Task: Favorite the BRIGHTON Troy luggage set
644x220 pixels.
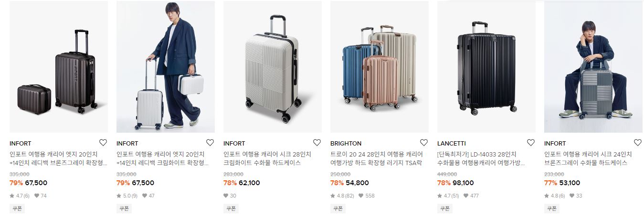Action: pyautogui.click(x=424, y=143)
